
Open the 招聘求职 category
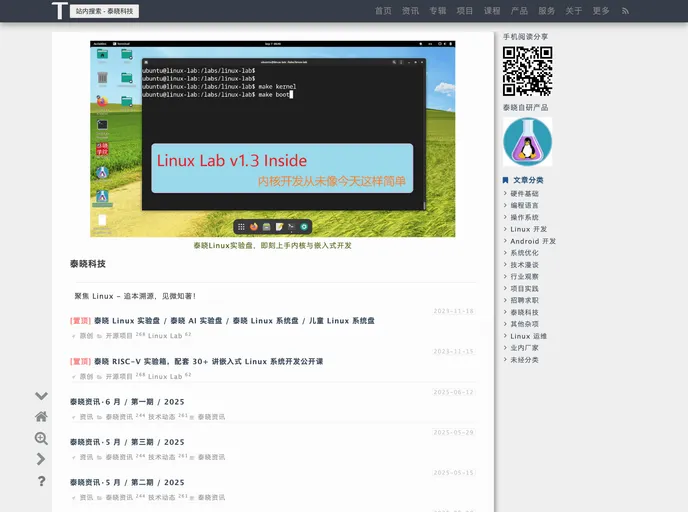coord(524,300)
